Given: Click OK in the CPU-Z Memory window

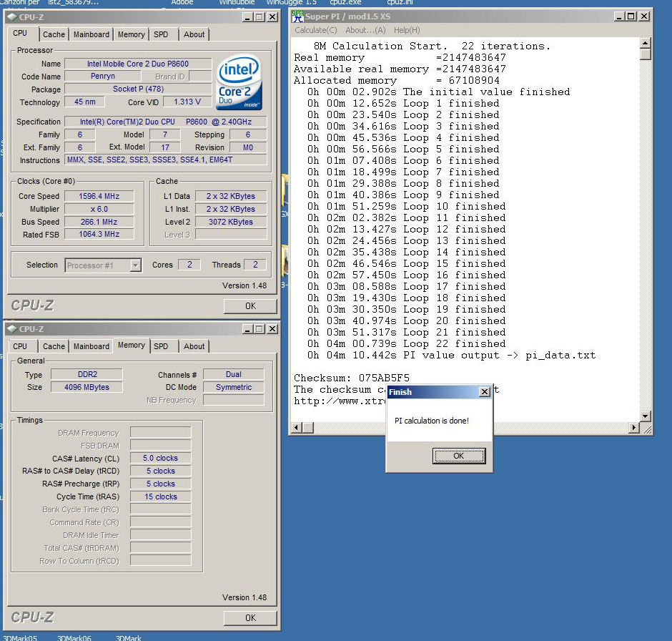Looking at the screenshot, I should pyautogui.click(x=249, y=617).
